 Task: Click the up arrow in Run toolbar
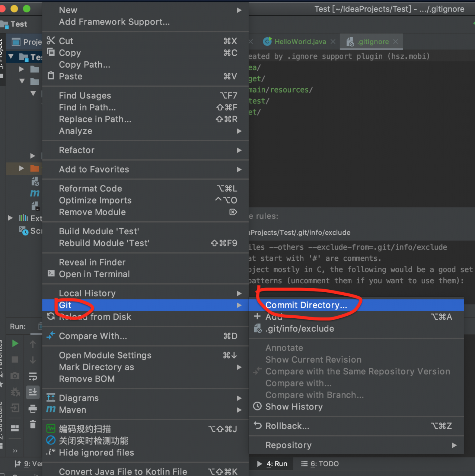33,344
